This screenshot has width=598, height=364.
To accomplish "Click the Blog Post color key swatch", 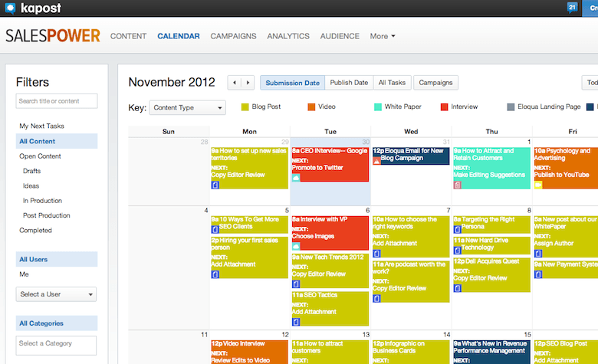I will (x=245, y=107).
